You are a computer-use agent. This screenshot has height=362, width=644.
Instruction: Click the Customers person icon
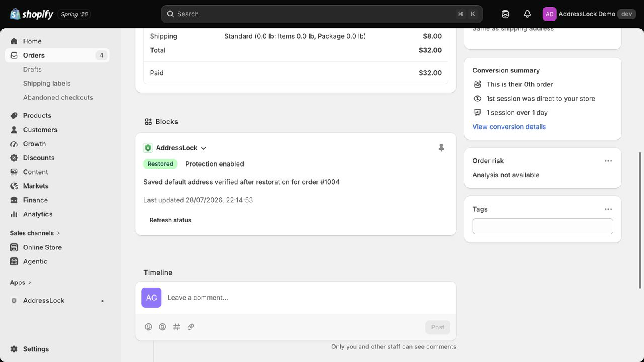pos(14,130)
